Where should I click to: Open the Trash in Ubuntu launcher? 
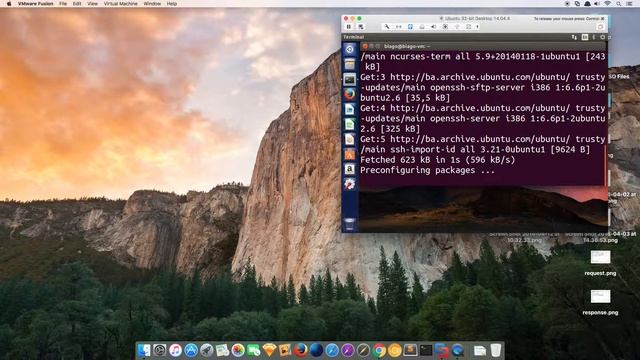click(350, 224)
